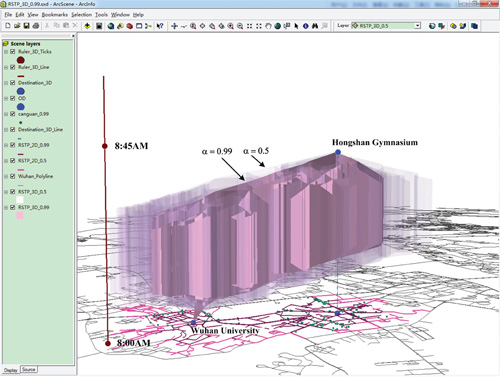Open the View menu
This screenshot has width=500, height=377.
coord(33,15)
